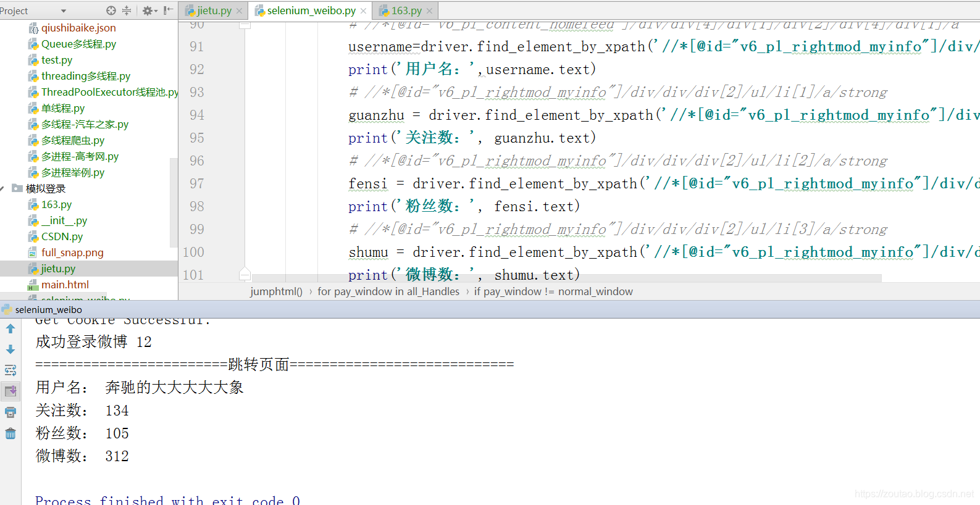Image resolution: width=980 pixels, height=505 pixels.
Task: Click the up the stack trace arrow
Action: click(10, 329)
